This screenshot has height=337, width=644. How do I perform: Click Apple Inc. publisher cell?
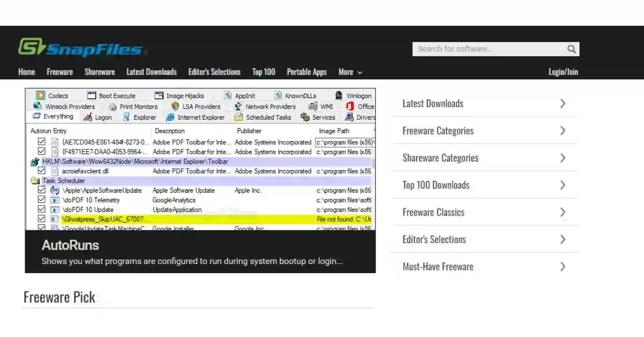[248, 191]
